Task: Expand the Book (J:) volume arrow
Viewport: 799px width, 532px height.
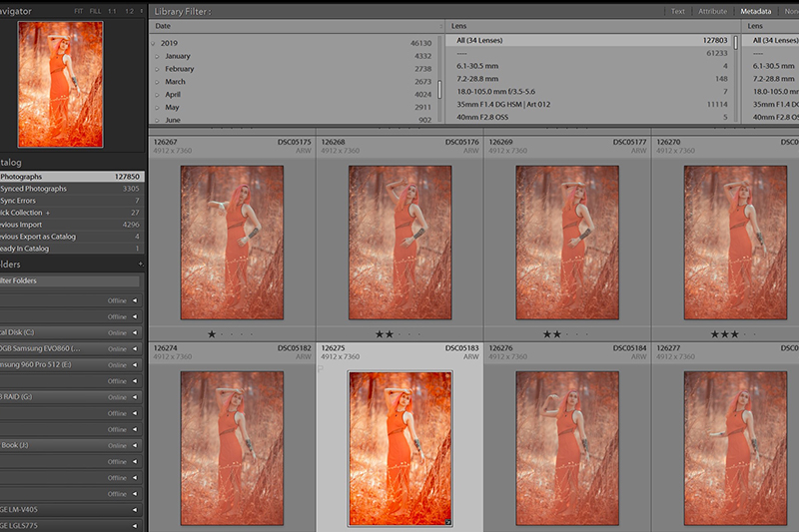Action: (135, 445)
